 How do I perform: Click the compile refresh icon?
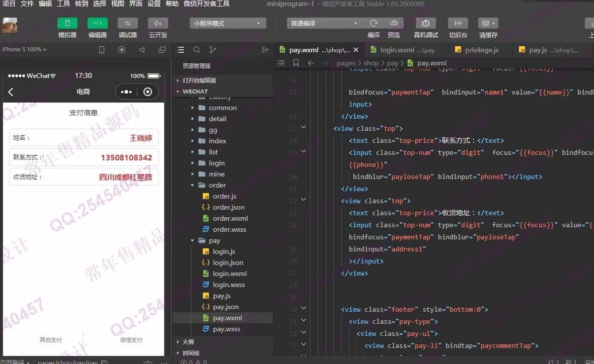(x=374, y=24)
